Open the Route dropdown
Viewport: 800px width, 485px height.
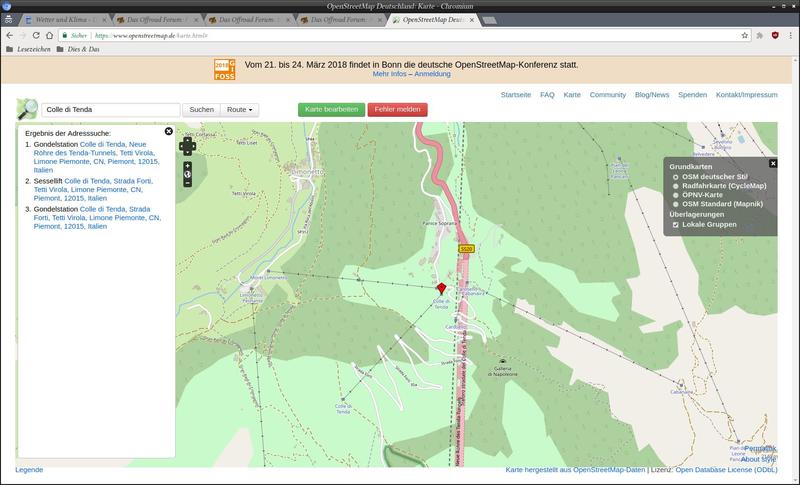[240, 110]
